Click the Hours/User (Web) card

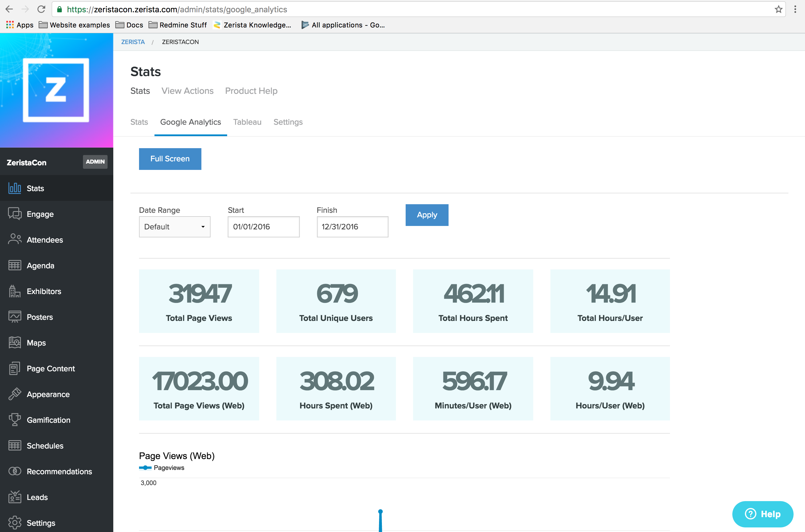tap(610, 388)
